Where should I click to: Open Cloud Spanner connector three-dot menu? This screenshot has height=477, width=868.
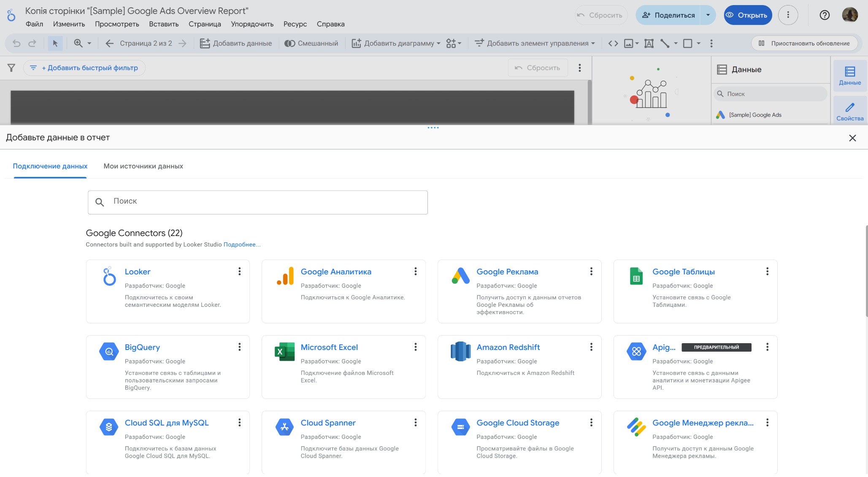(x=416, y=423)
